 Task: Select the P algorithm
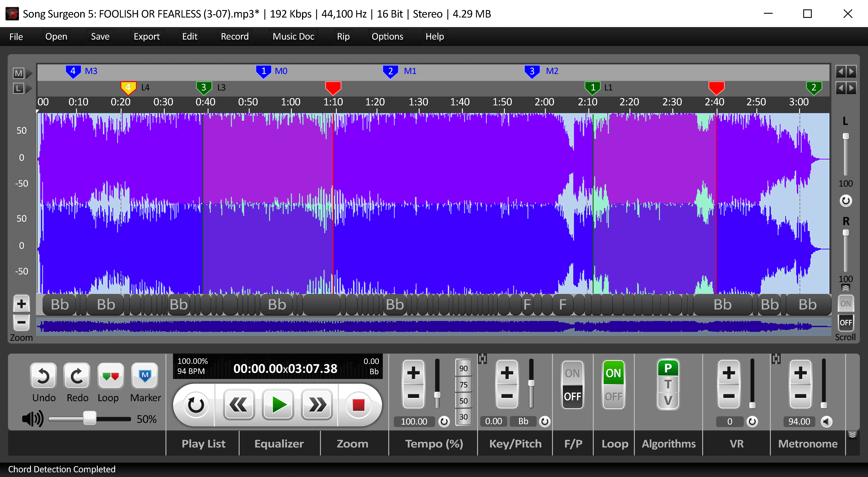tap(668, 368)
